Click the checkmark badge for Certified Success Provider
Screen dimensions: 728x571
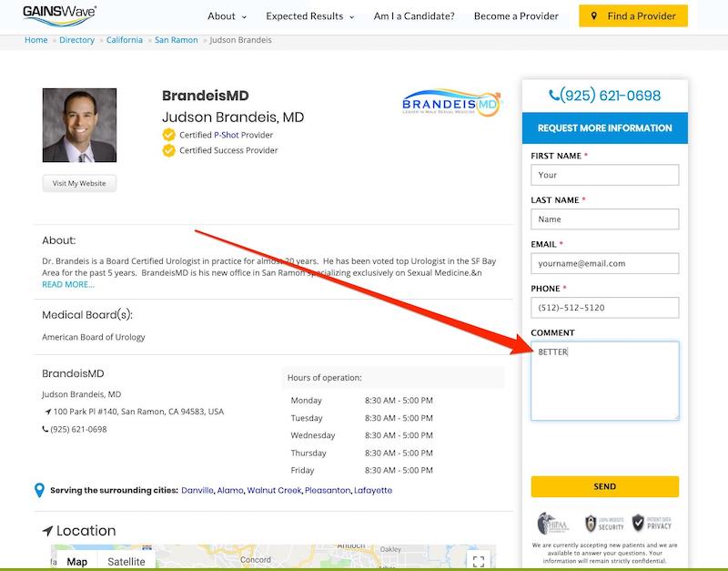pyautogui.click(x=169, y=150)
